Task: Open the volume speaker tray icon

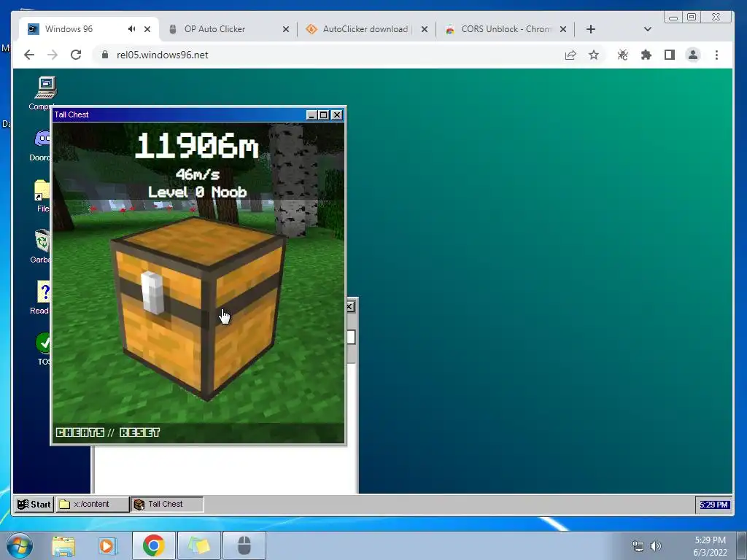Action: coord(656,546)
